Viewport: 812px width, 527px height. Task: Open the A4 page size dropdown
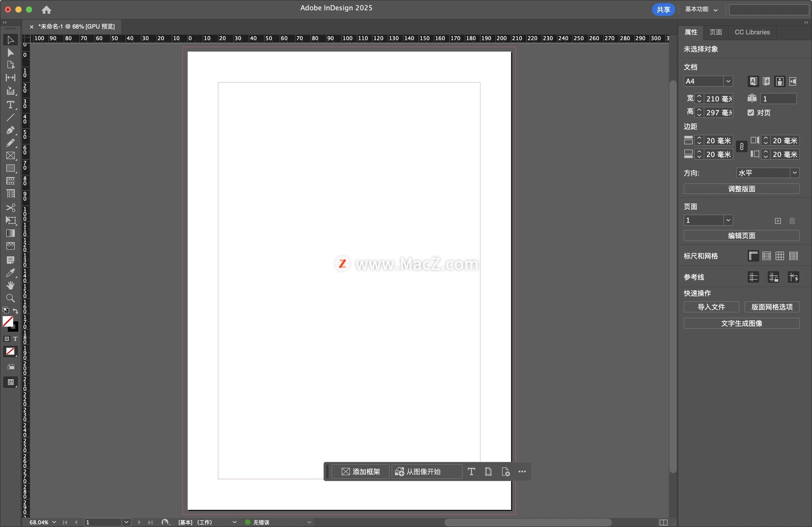(728, 81)
